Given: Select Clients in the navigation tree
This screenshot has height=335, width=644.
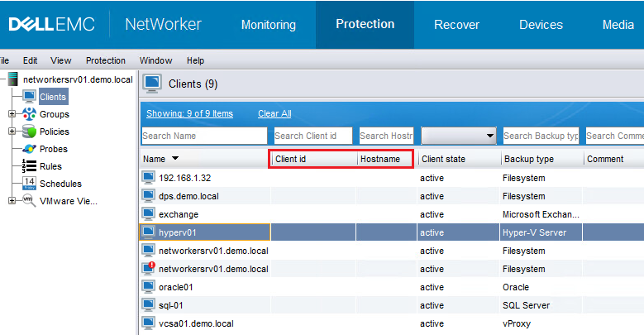Looking at the screenshot, I should click(53, 97).
